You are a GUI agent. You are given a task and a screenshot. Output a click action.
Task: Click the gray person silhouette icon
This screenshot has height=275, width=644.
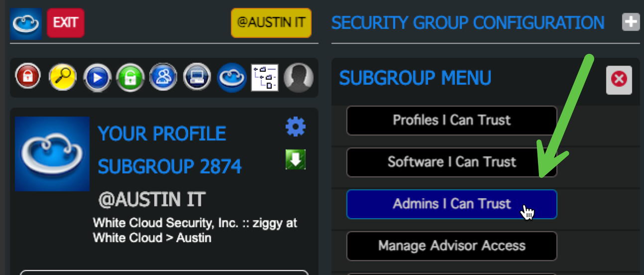(299, 78)
